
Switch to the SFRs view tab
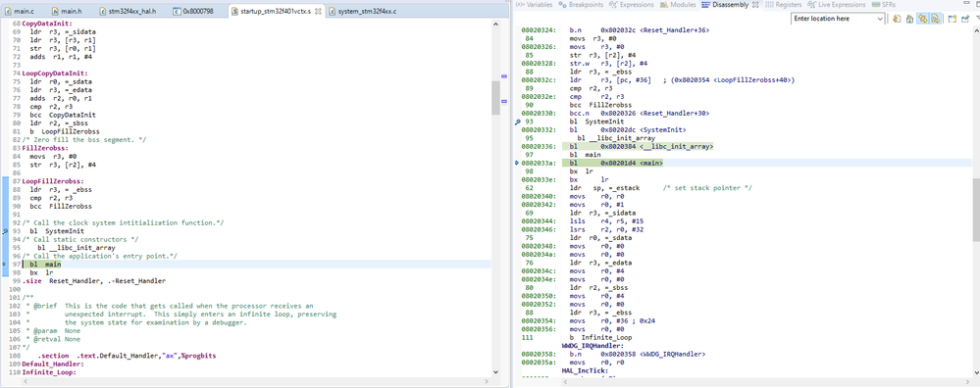(883, 4)
